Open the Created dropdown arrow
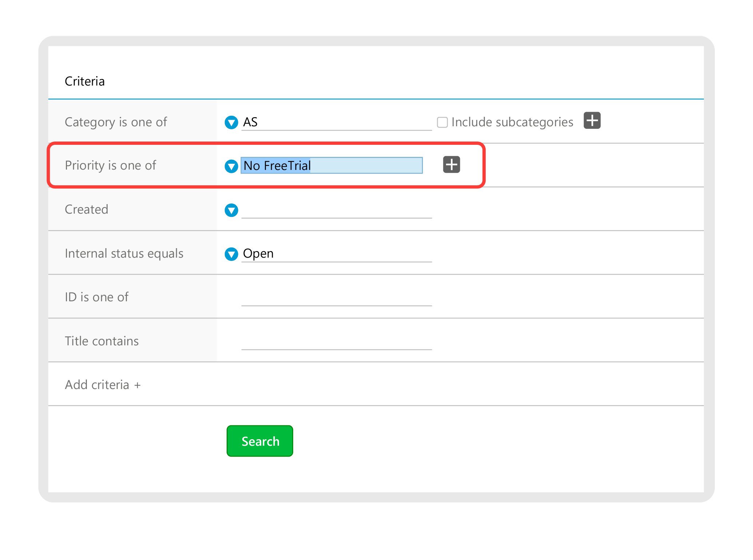 [231, 210]
